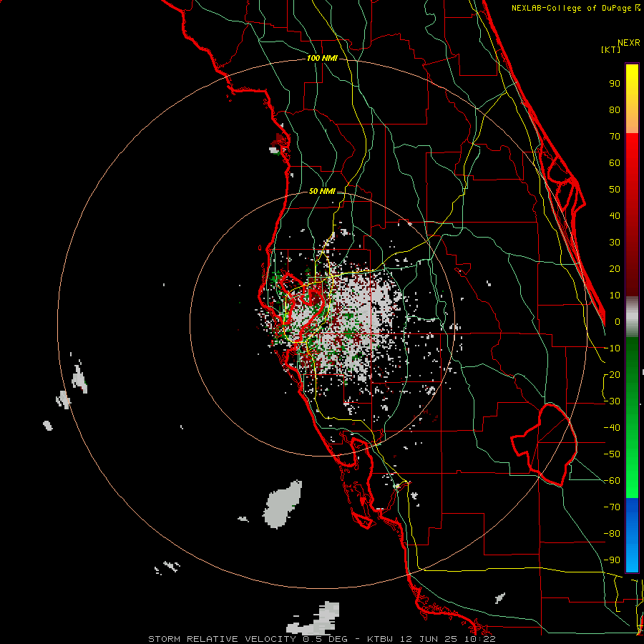Click the -20 value on the velocity scale
Viewport: 644px width, 644px height.
click(612, 375)
